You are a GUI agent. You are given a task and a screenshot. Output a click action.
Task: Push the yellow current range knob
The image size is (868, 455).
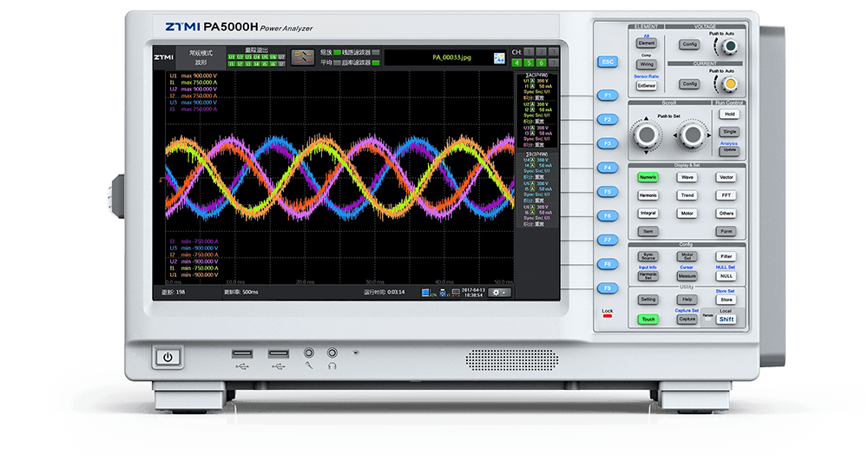(731, 84)
